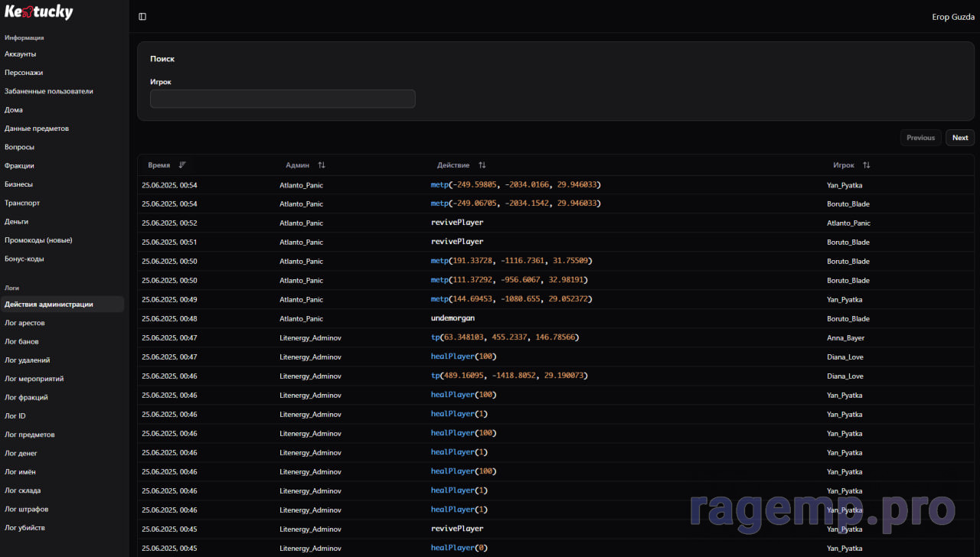Click healPlayer(0) action cell

point(459,548)
